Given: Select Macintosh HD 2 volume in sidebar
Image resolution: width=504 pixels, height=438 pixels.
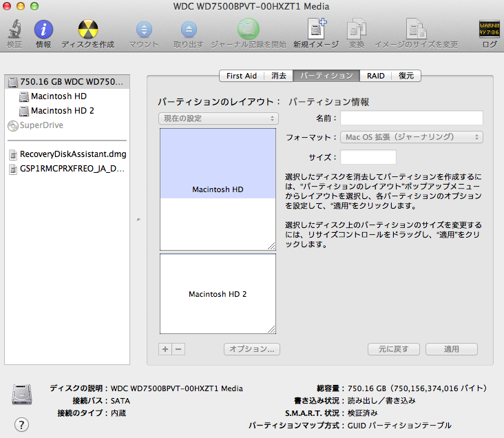Looking at the screenshot, I should tap(62, 110).
